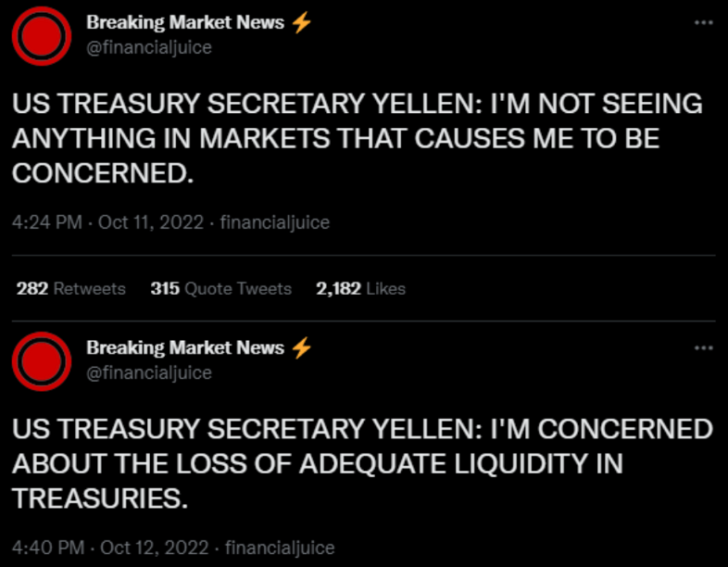Image resolution: width=728 pixels, height=567 pixels.
Task: Click the financialjuice source label beside Oct 11 timestamp
Action: pyautogui.click(x=275, y=222)
